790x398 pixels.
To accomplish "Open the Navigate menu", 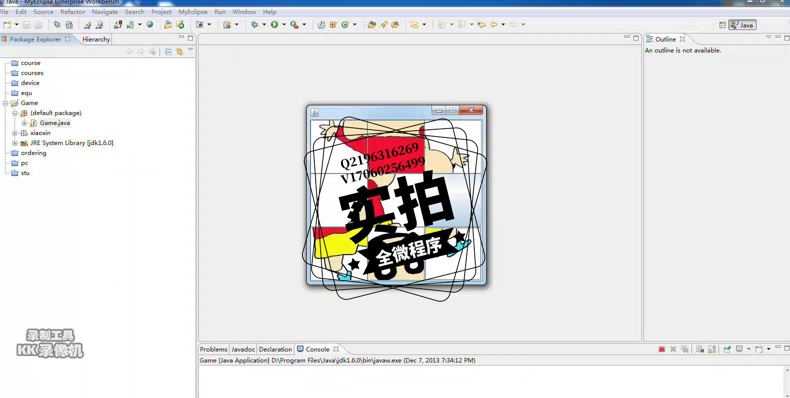I will (105, 12).
